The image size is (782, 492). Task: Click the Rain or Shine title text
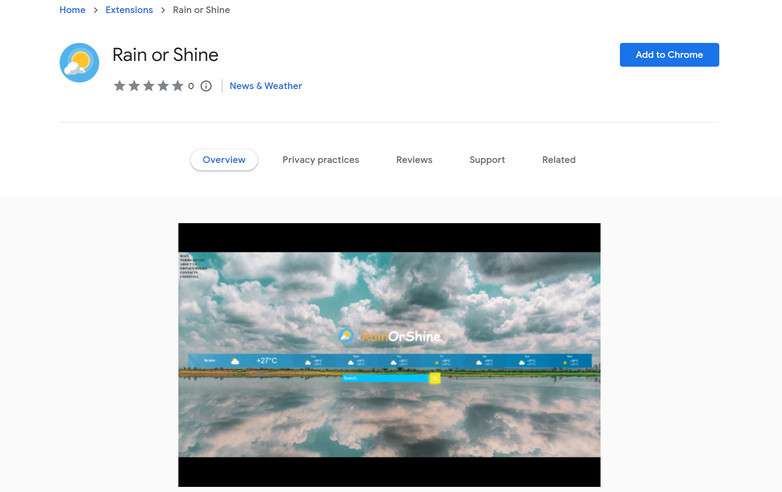tap(166, 55)
